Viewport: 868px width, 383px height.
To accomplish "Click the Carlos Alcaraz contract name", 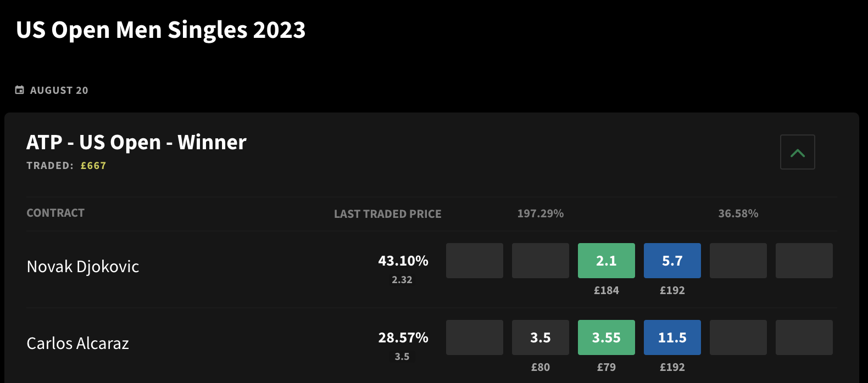I will click(78, 343).
